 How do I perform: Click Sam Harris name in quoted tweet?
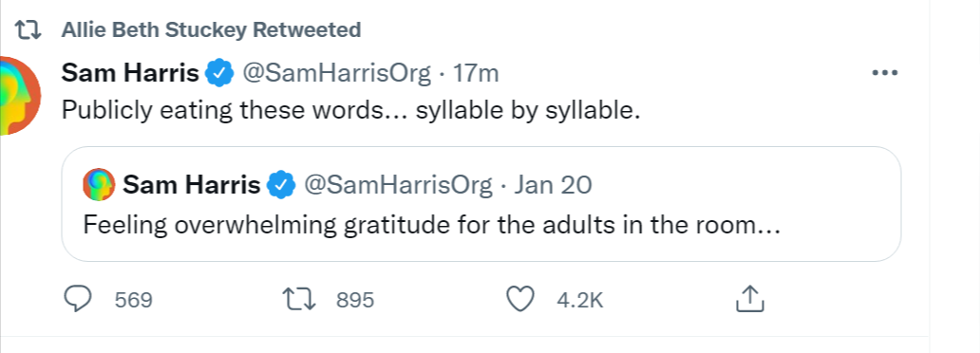click(x=191, y=185)
